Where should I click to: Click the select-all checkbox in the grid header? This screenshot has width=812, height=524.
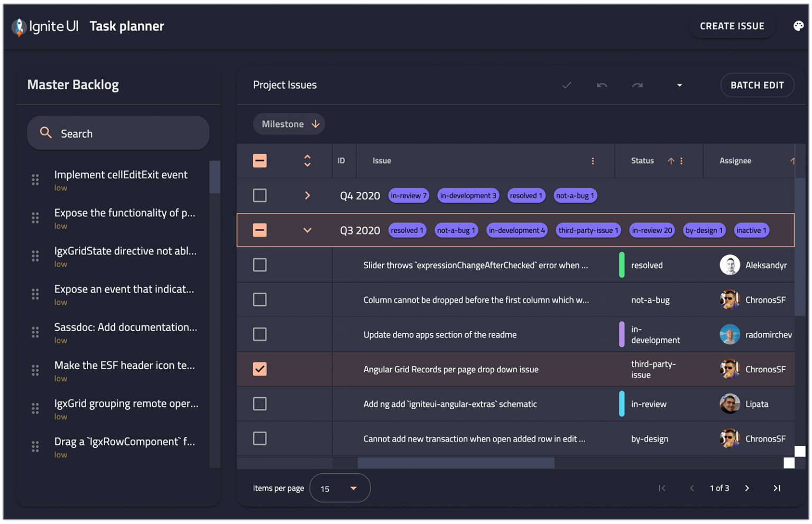click(x=260, y=161)
